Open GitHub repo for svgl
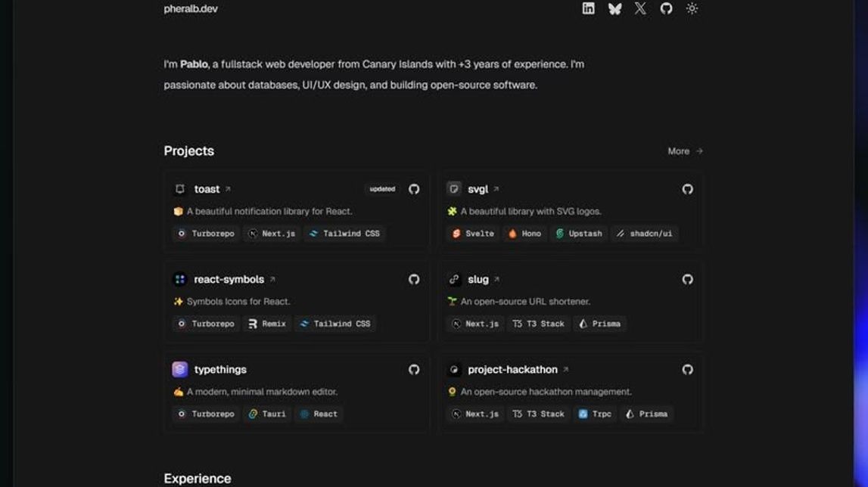 click(688, 189)
